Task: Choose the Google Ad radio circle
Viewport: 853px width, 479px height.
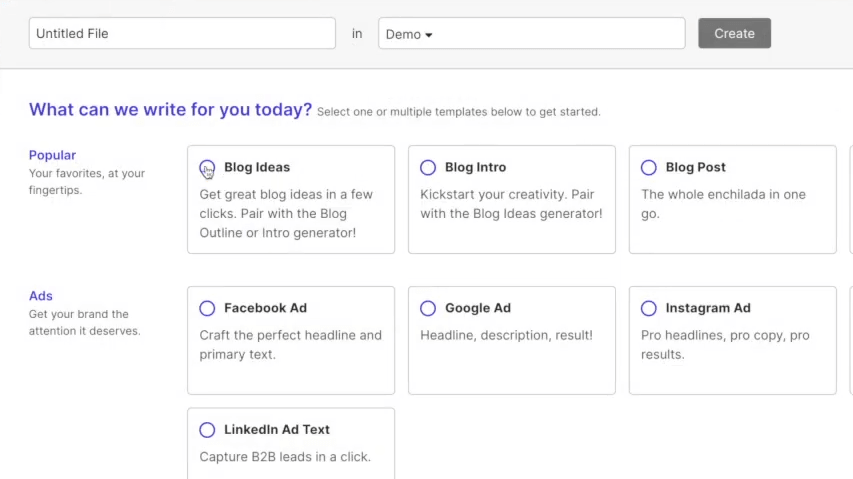Action: tap(428, 308)
